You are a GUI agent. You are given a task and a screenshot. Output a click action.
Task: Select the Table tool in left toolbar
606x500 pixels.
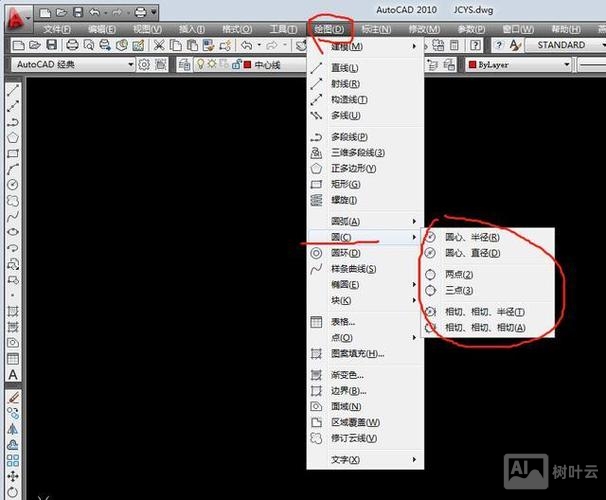13,358
